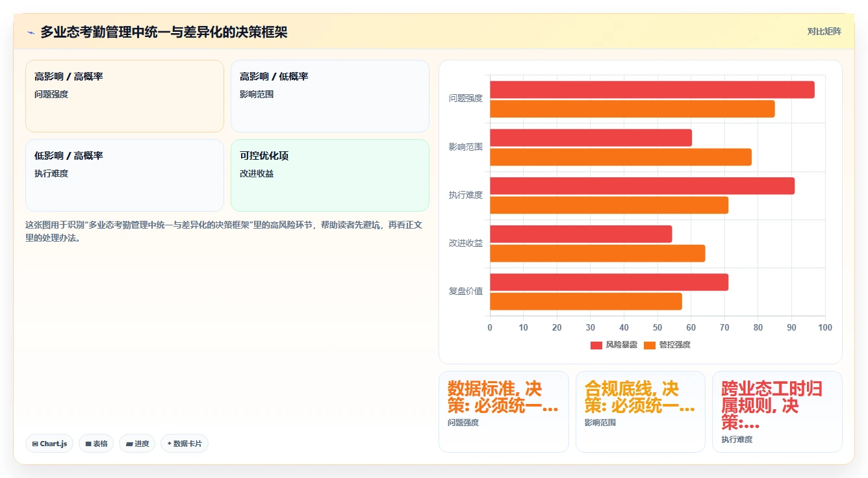Click the 进度 tag chip
The image size is (868, 478).
point(137,444)
